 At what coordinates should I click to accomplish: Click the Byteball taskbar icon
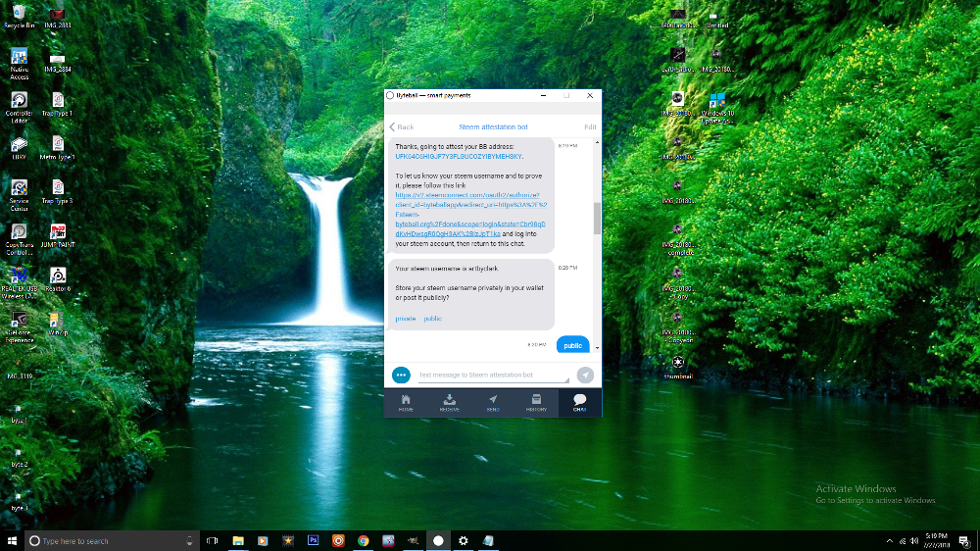point(438,540)
